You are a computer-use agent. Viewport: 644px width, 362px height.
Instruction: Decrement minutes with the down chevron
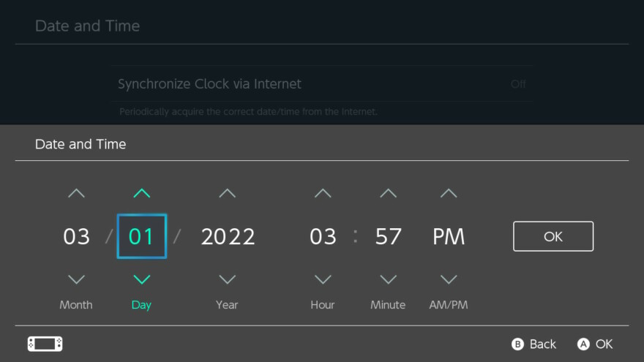tap(388, 279)
